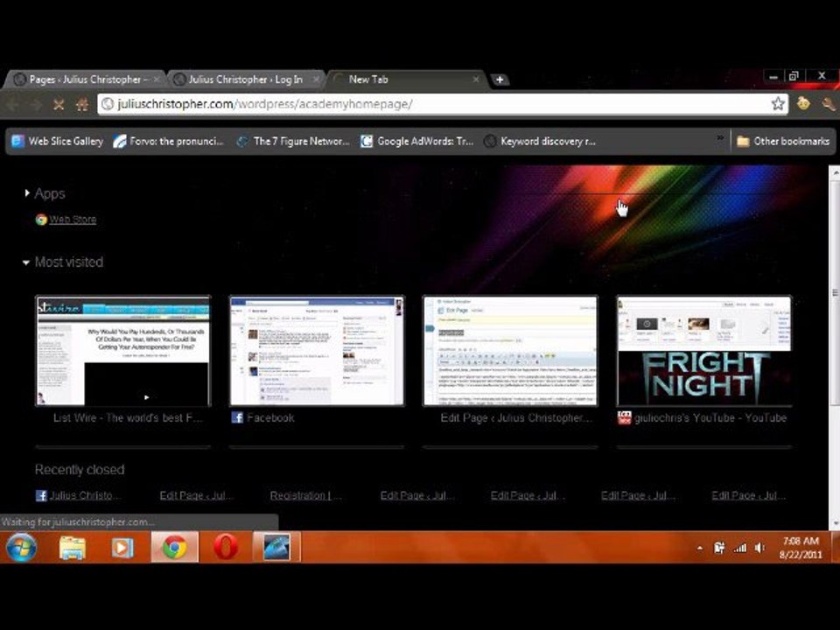Open the Web Slice Gallery bookmark
This screenshot has height=630, width=840.
click(58, 142)
